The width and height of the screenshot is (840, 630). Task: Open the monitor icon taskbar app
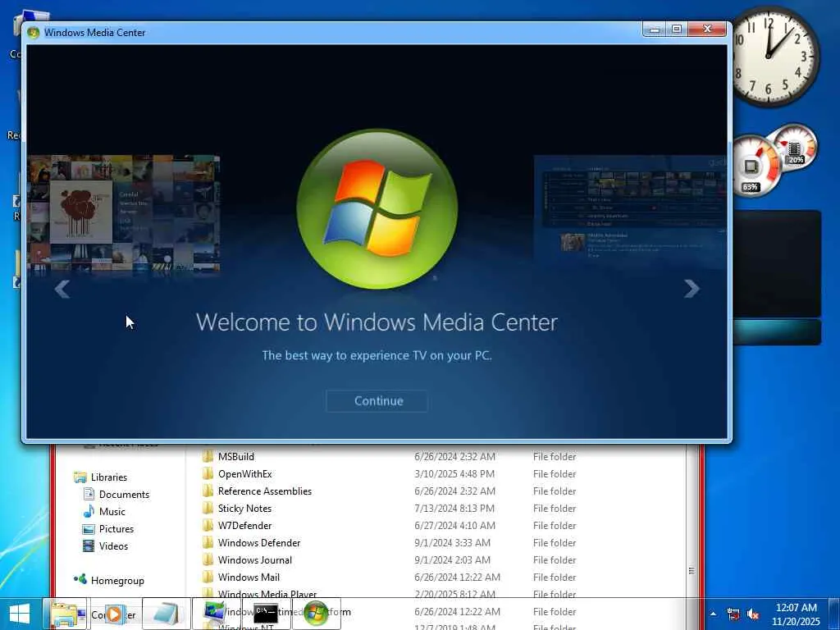pyautogui.click(x=216, y=614)
